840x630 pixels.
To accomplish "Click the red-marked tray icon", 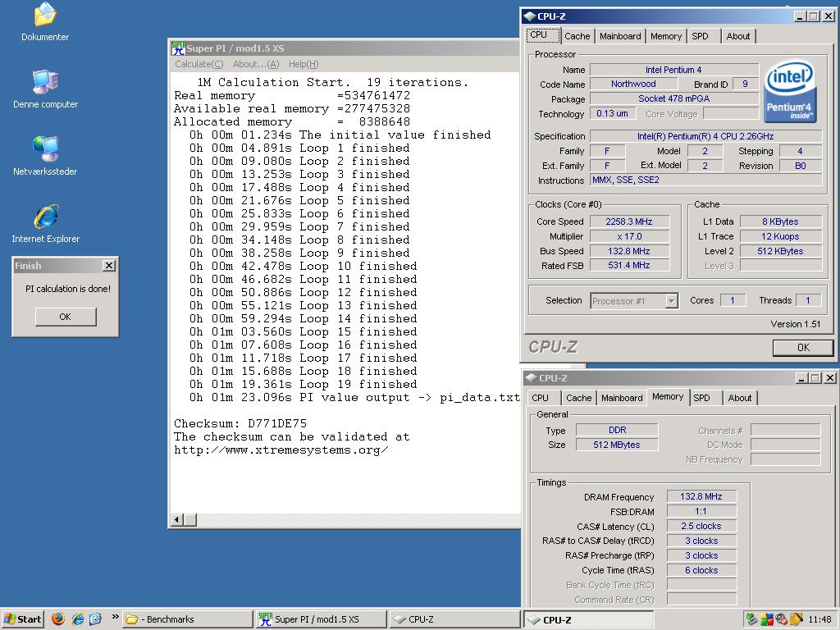I will click(781, 619).
